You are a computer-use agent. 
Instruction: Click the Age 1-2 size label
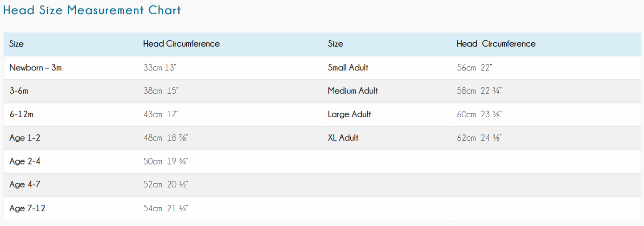click(25, 138)
